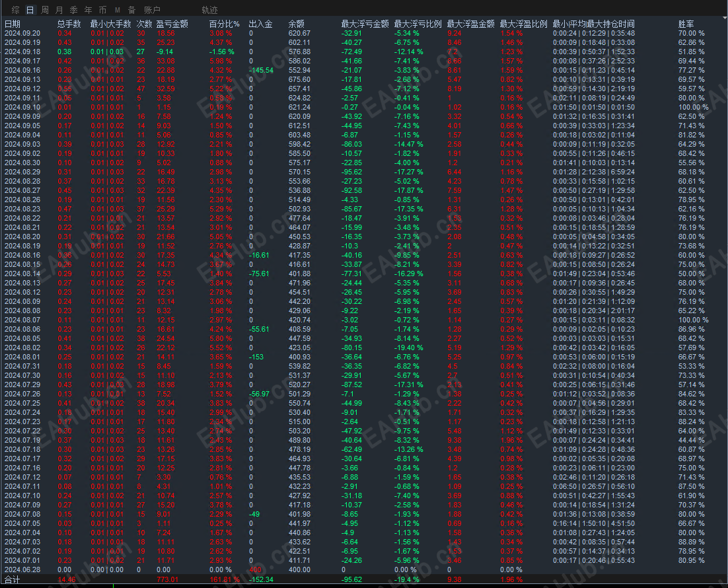Select the 2024.08.23 date cell

pyautogui.click(x=22, y=209)
